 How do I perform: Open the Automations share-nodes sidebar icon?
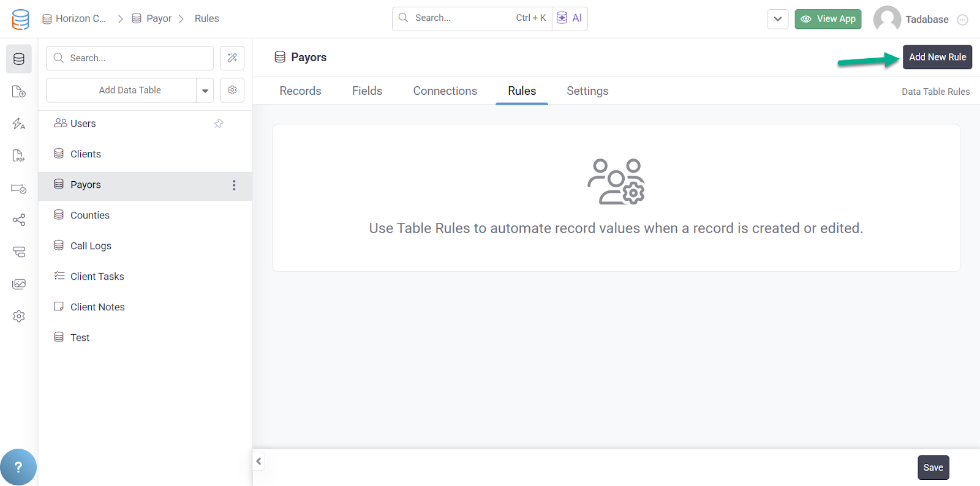tap(19, 220)
